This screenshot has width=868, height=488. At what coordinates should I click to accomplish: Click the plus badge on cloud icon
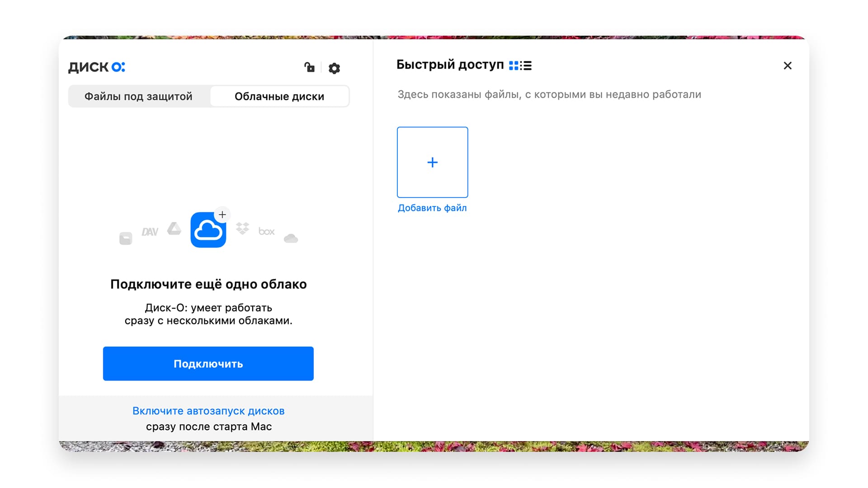click(222, 215)
